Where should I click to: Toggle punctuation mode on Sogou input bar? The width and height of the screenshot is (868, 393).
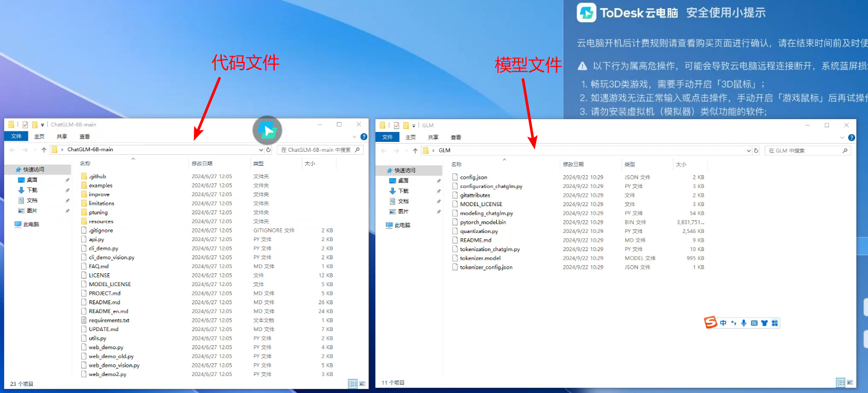[734, 323]
